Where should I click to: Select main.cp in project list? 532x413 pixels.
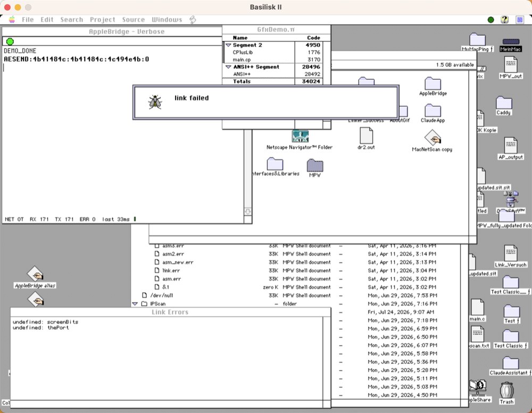[x=242, y=60]
